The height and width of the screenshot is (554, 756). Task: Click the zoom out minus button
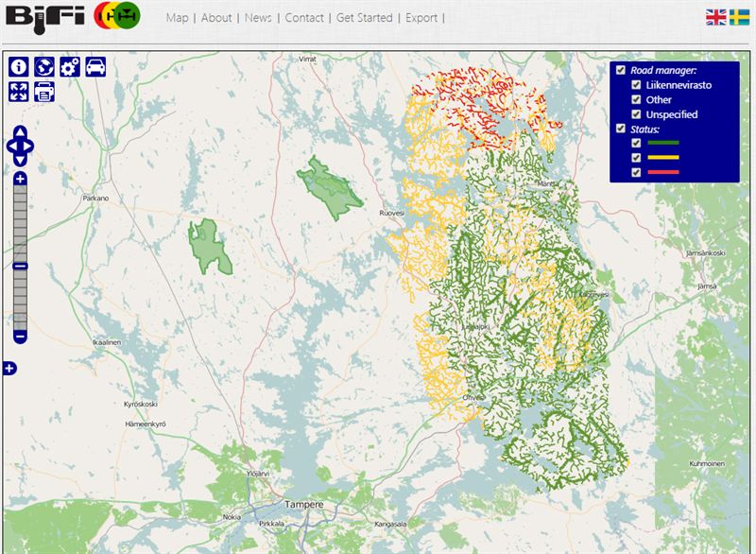coord(20,338)
